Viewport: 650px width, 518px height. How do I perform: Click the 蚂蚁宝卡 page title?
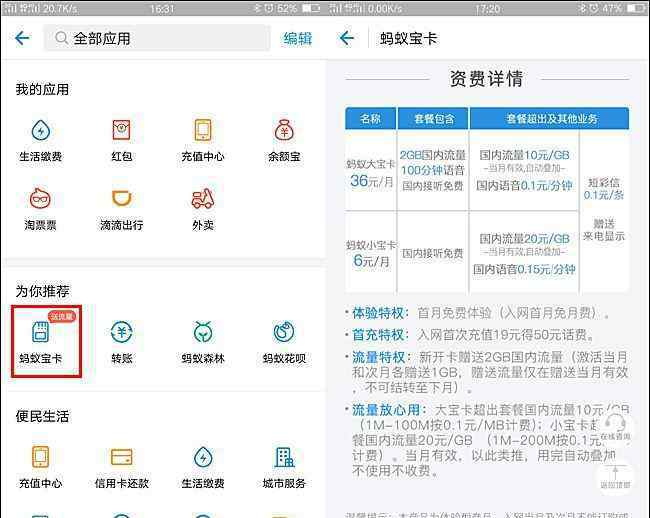(x=409, y=39)
